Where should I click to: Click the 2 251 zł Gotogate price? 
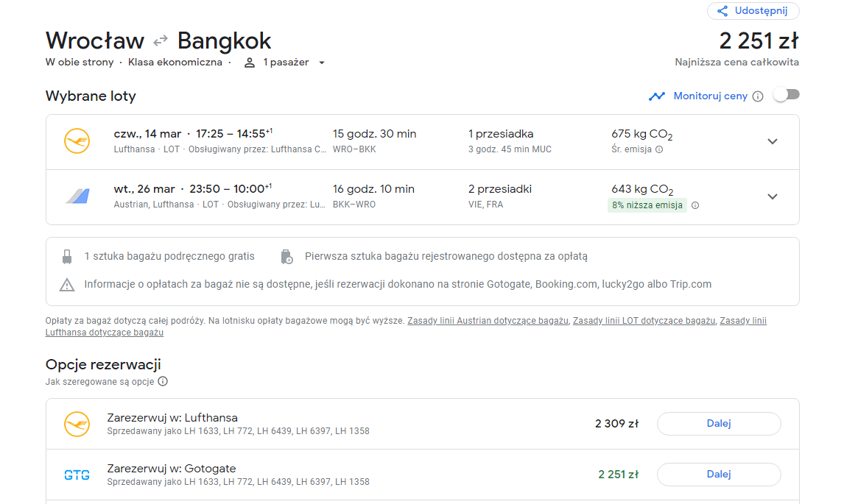[619, 475]
